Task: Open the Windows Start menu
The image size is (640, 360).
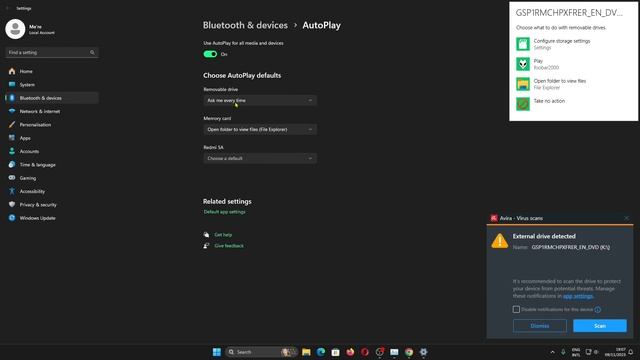Action: pyautogui.click(x=217, y=352)
